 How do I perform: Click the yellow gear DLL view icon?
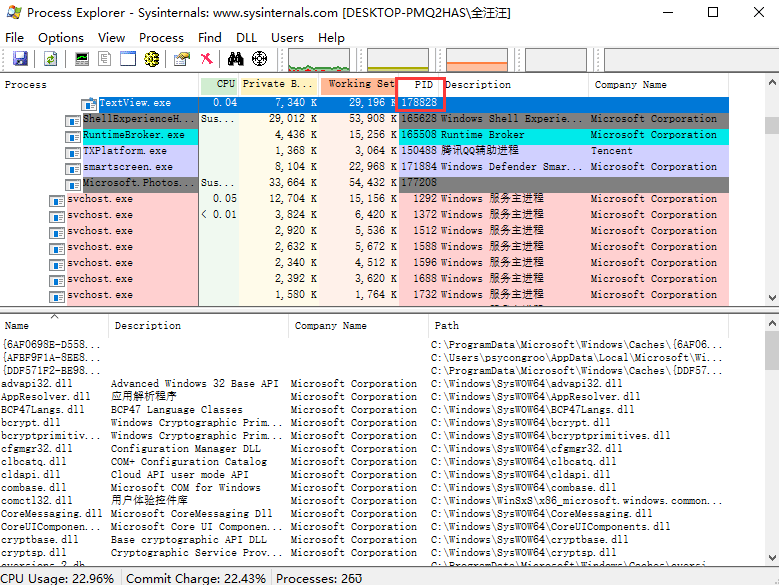(x=152, y=59)
